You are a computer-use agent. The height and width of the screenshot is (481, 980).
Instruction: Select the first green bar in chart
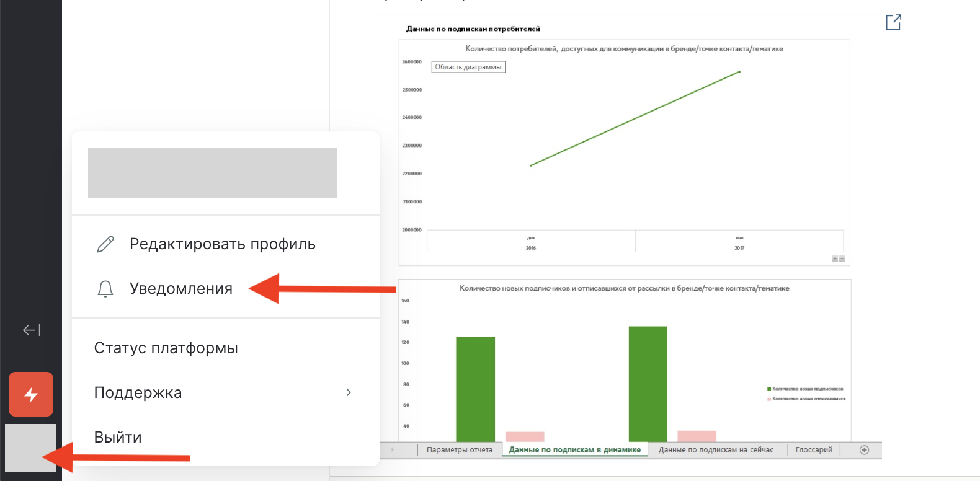point(476,389)
